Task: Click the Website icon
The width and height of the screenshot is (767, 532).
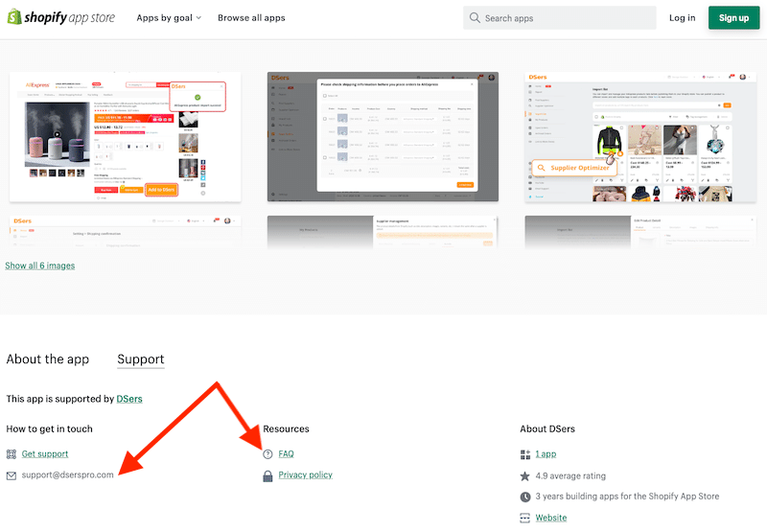Action: [524, 518]
